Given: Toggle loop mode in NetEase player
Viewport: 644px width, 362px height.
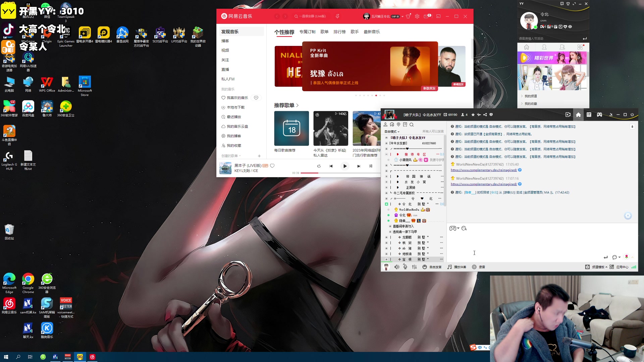Looking at the screenshot, I should tap(319, 166).
